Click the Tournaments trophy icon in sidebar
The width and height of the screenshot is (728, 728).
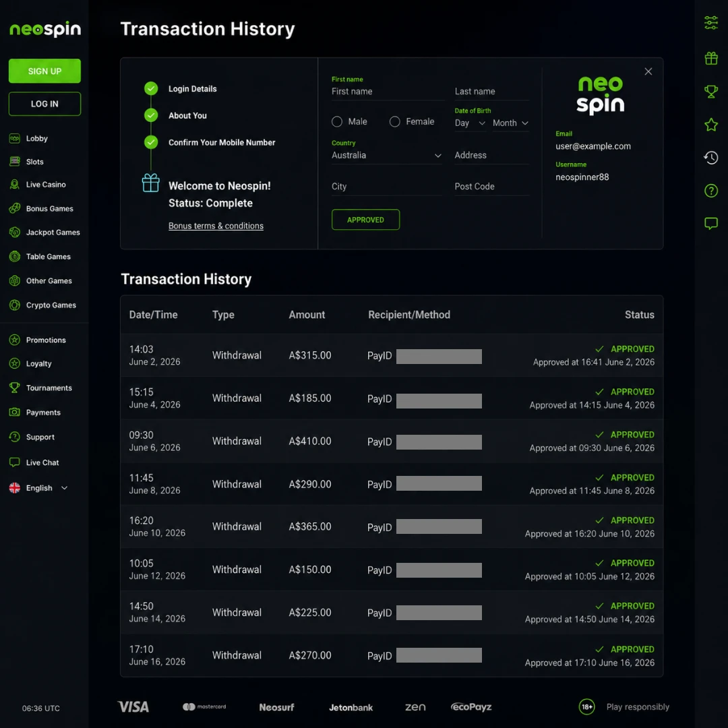tap(14, 388)
